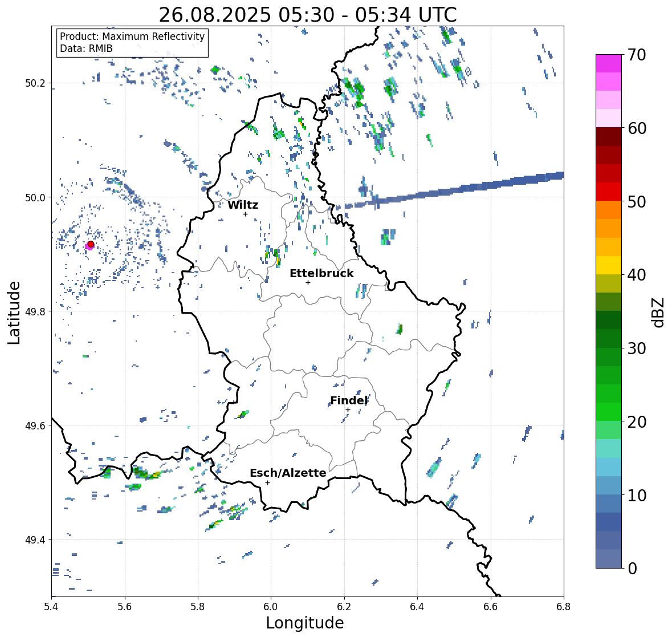Pick the bright red colorbar segment

(x=609, y=192)
